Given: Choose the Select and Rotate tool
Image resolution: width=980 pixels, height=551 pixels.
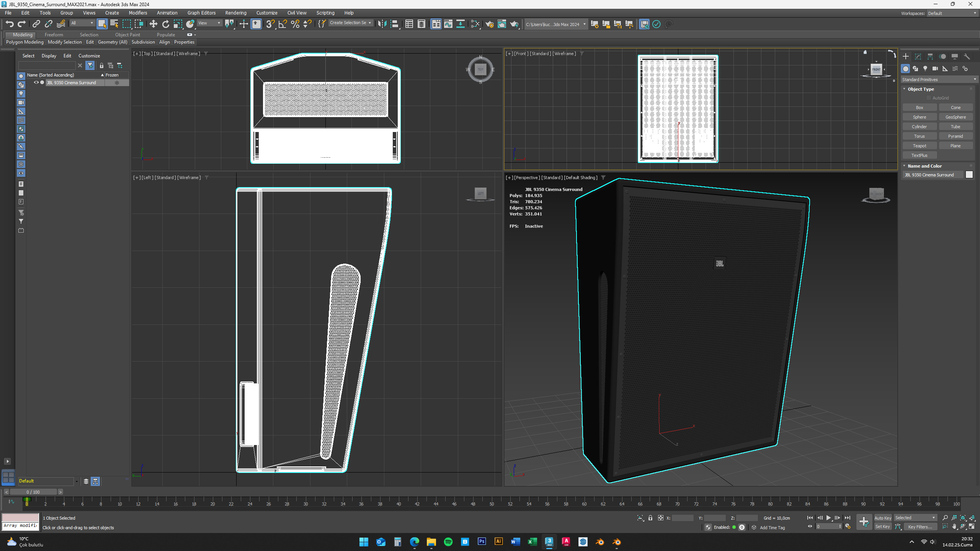Looking at the screenshot, I should pyautogui.click(x=165, y=24).
